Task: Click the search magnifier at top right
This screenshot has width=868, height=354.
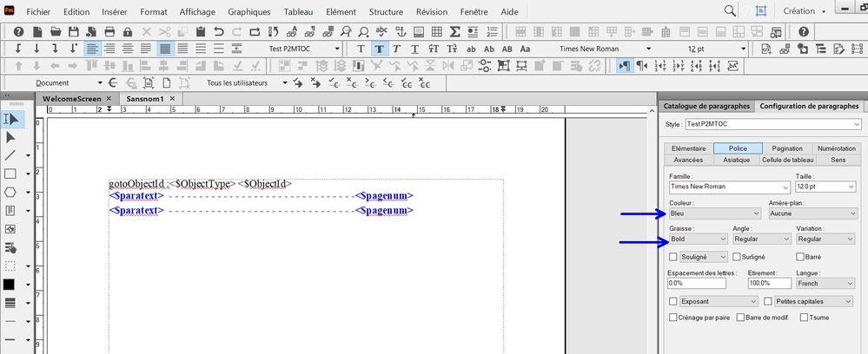Action: tap(730, 10)
